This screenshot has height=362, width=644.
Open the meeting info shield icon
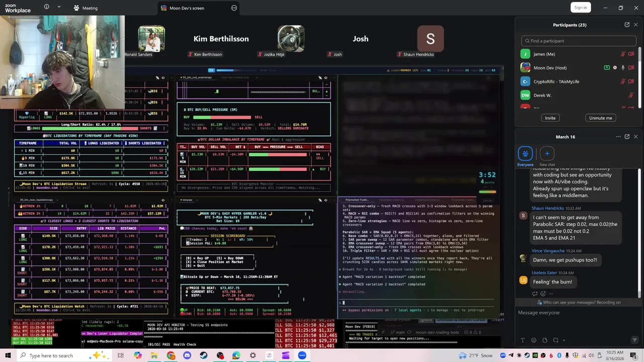point(46,7)
